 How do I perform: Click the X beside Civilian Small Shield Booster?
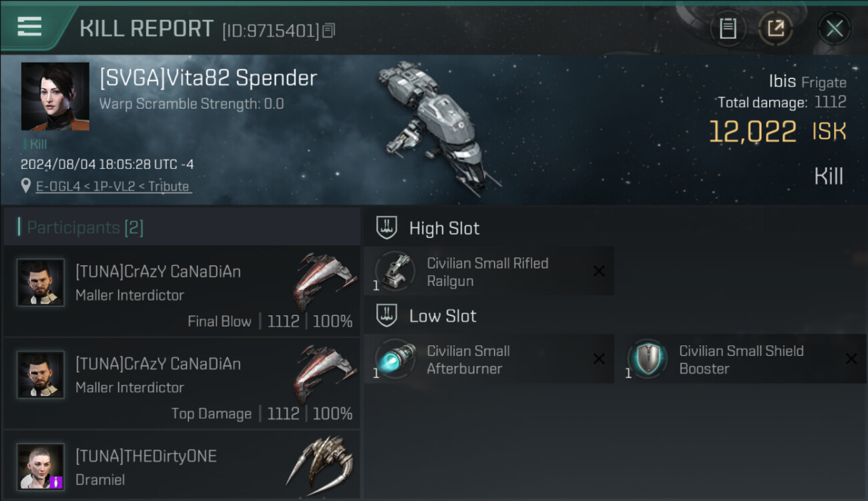(x=851, y=359)
